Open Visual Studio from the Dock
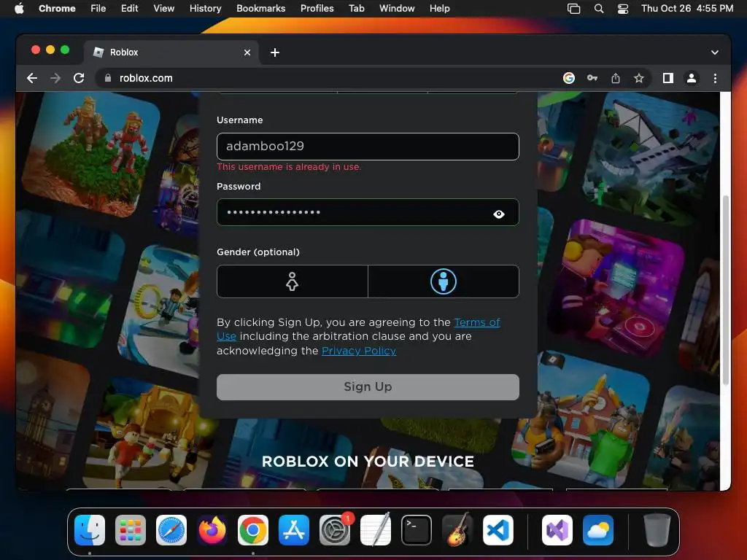This screenshot has width=747, height=560. point(557,530)
